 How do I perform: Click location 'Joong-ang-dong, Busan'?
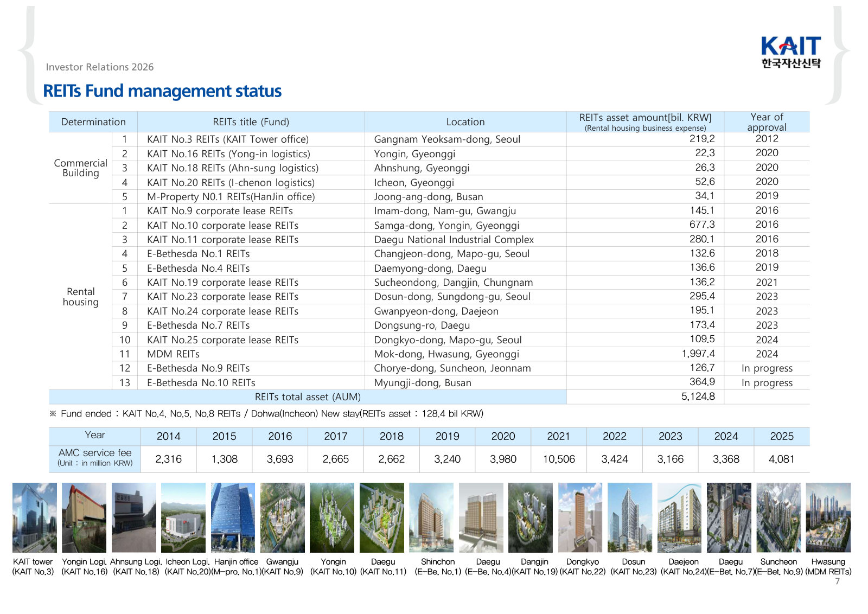point(429,197)
